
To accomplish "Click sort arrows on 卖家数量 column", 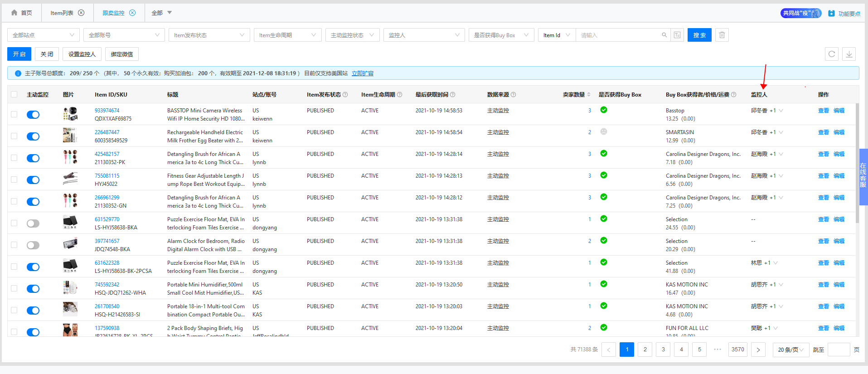I will 589,95.
